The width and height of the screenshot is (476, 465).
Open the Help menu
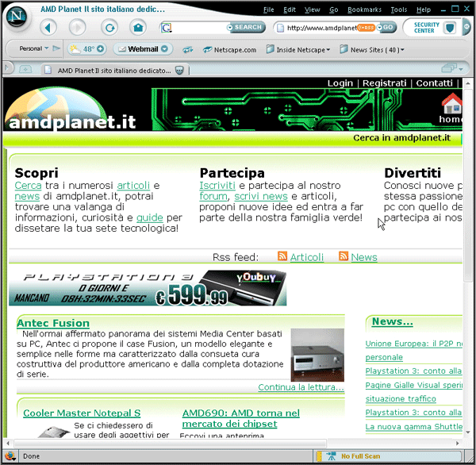coord(424,10)
